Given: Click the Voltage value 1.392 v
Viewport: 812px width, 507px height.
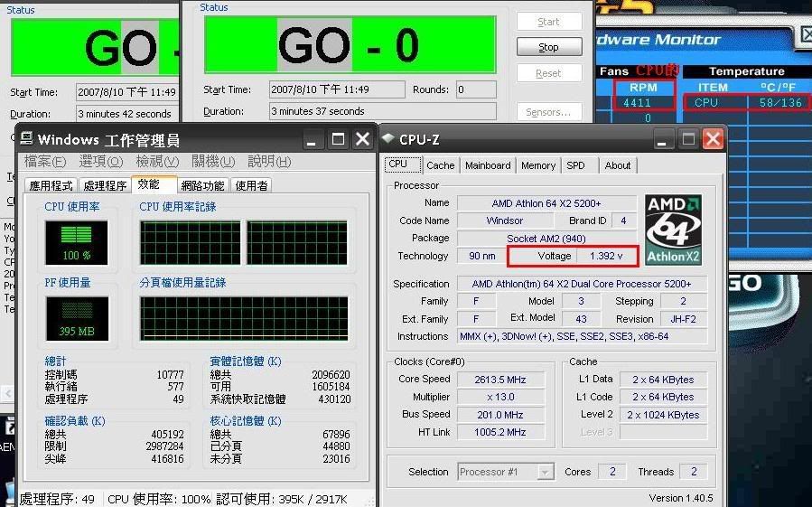Looking at the screenshot, I should pos(606,256).
